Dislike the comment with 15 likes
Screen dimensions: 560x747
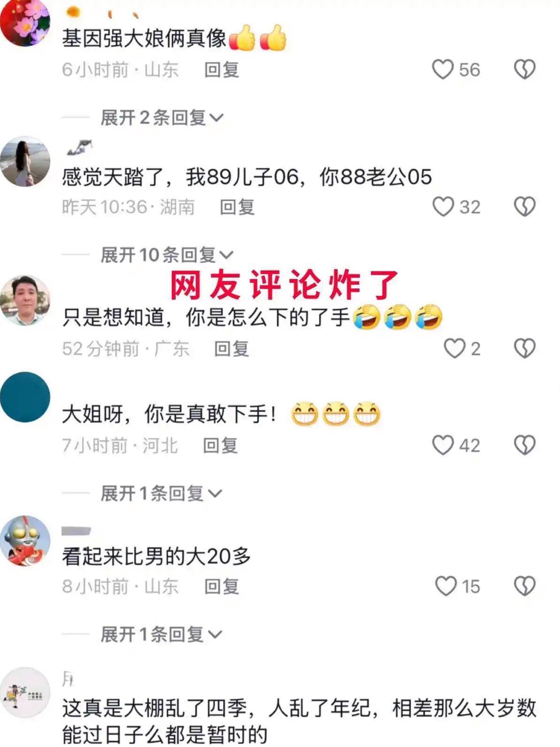tap(524, 586)
